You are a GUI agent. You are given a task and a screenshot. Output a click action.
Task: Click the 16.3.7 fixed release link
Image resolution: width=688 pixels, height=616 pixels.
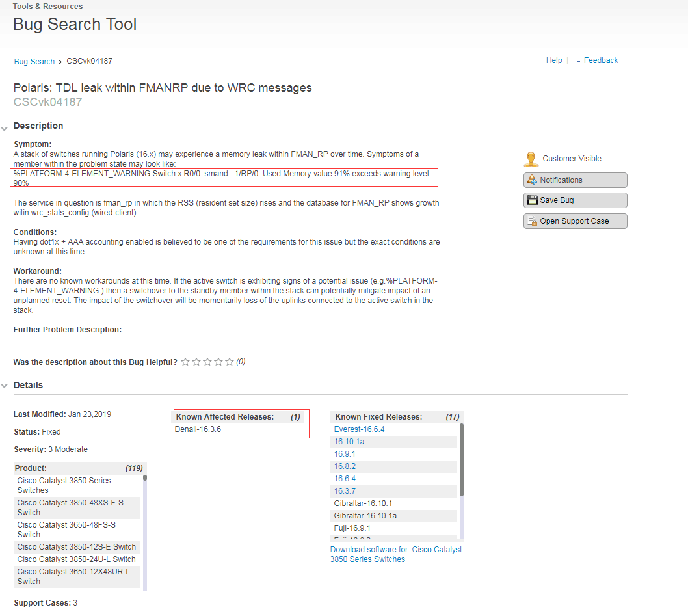click(x=345, y=491)
